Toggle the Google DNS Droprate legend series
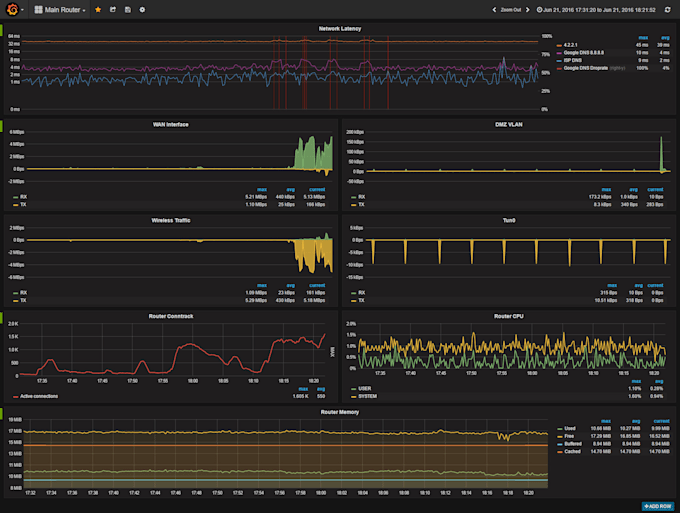 click(x=585, y=68)
